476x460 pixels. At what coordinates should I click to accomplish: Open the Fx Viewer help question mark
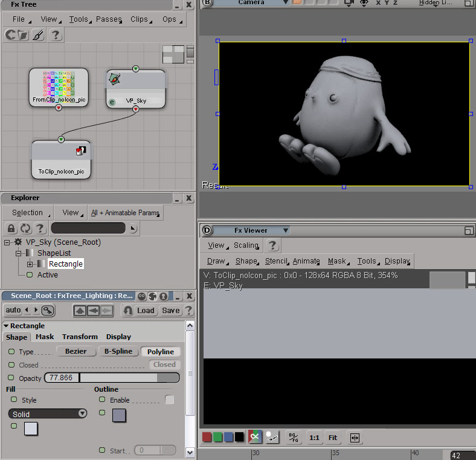[x=272, y=245]
